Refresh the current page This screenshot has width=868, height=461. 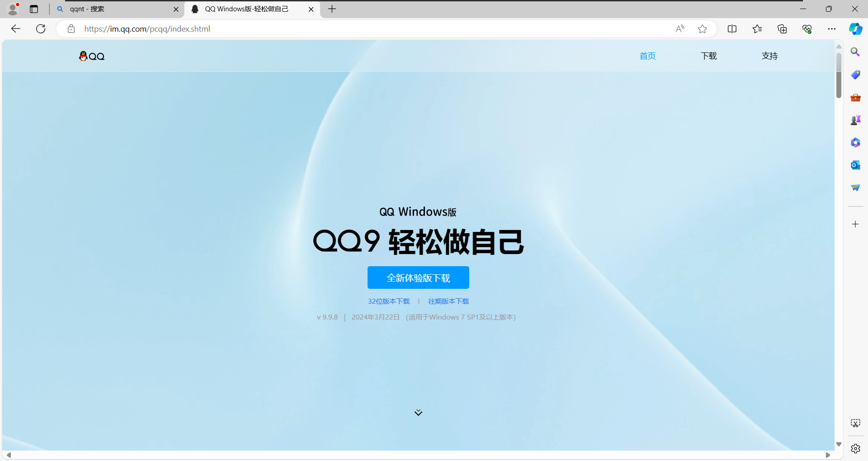41,29
